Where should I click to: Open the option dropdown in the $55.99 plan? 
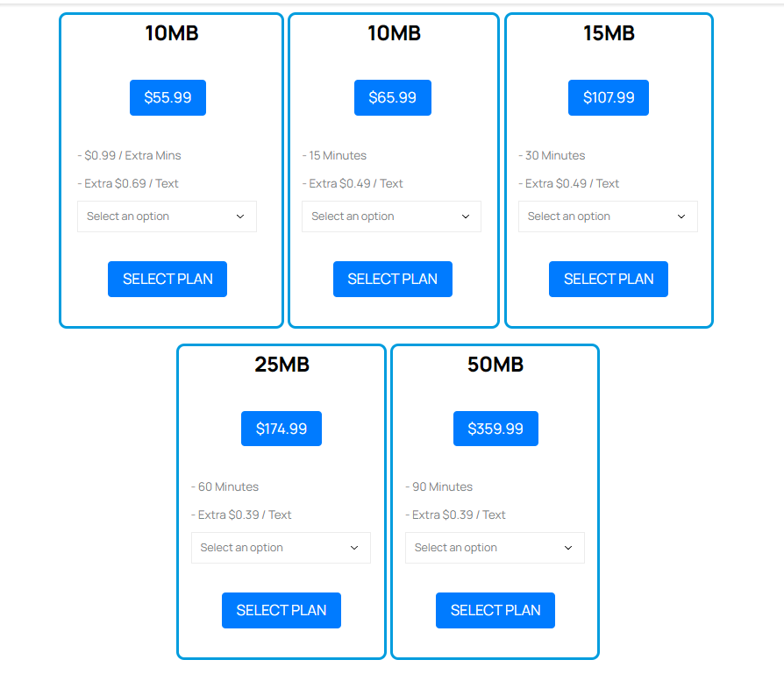(x=167, y=216)
